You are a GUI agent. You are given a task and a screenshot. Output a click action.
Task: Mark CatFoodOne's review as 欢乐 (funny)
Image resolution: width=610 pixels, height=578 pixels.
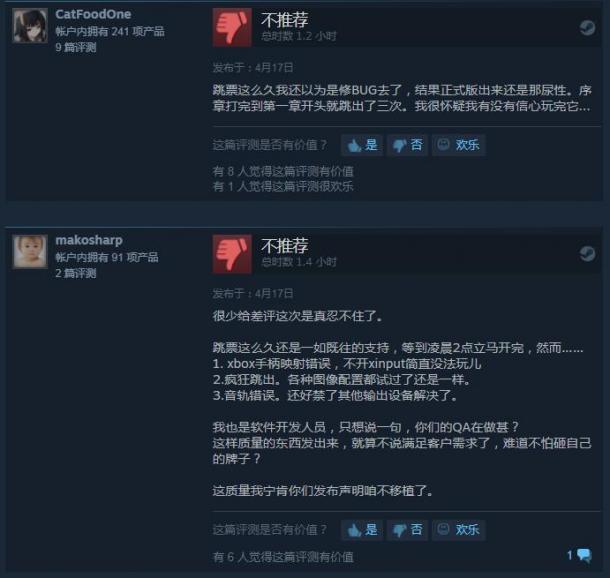click(459, 145)
